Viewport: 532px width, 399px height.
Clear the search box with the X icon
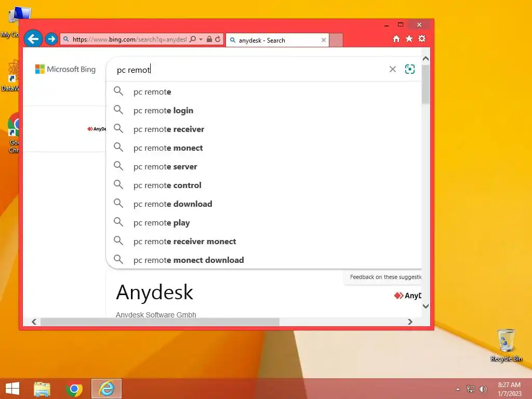tap(393, 69)
